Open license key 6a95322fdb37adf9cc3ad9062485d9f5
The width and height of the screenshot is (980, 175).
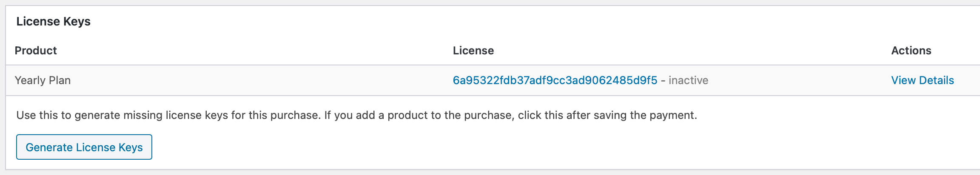click(555, 80)
